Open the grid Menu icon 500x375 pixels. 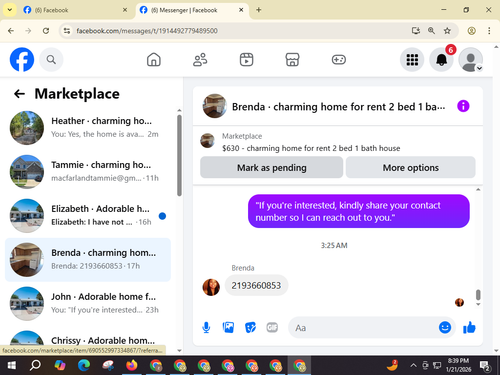(412, 60)
